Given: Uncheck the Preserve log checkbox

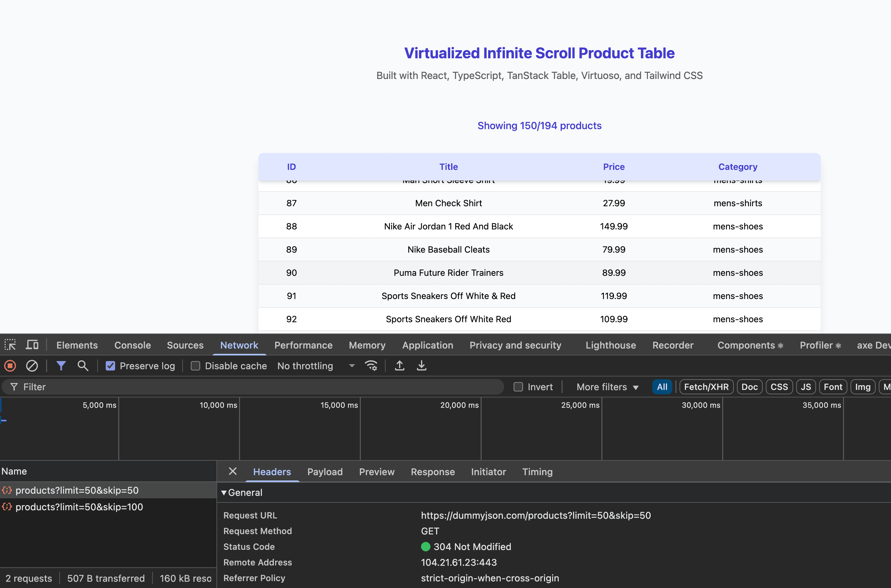Looking at the screenshot, I should tap(110, 366).
